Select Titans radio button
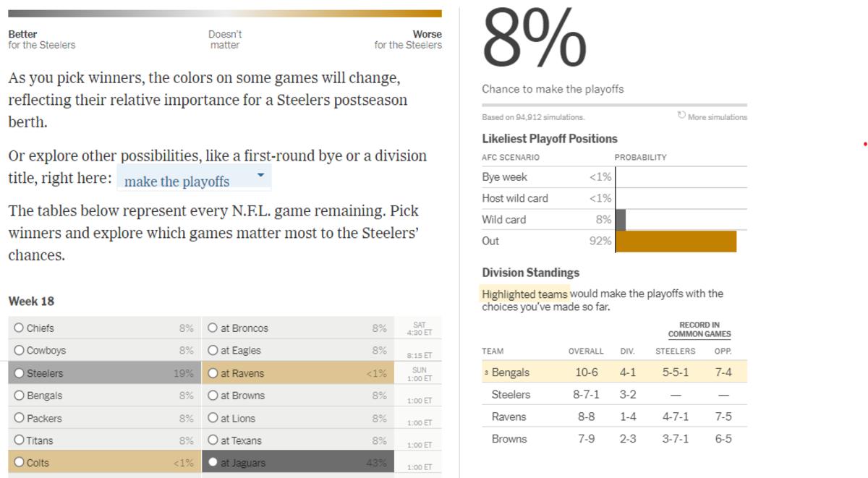This screenshot has height=478, width=868. pyautogui.click(x=19, y=440)
